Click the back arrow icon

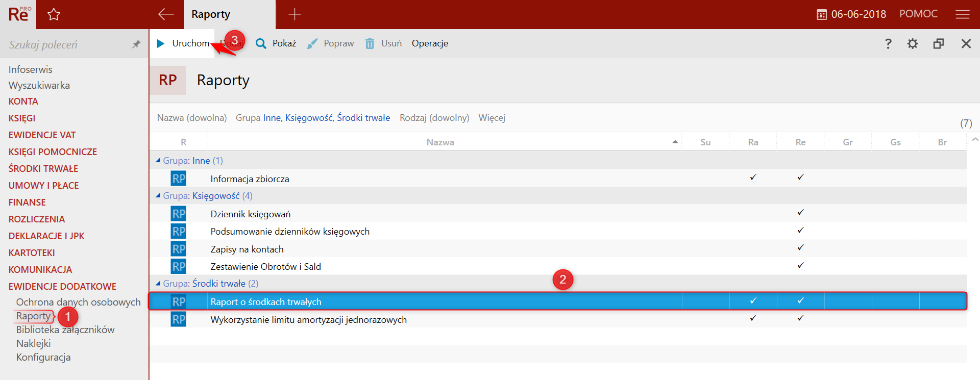point(166,14)
